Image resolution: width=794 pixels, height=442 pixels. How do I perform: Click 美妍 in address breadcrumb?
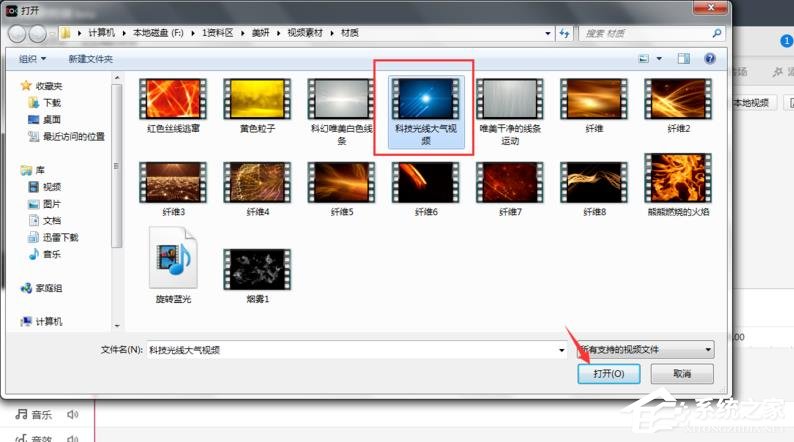click(261, 33)
